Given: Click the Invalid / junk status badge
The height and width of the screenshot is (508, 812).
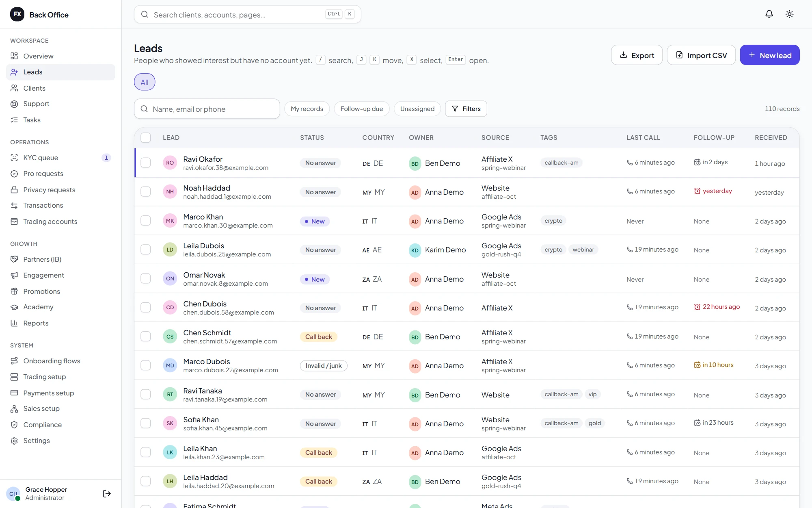Looking at the screenshot, I should click(324, 366).
